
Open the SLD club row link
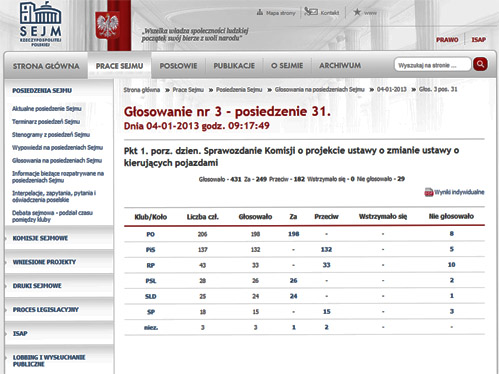coord(151,297)
